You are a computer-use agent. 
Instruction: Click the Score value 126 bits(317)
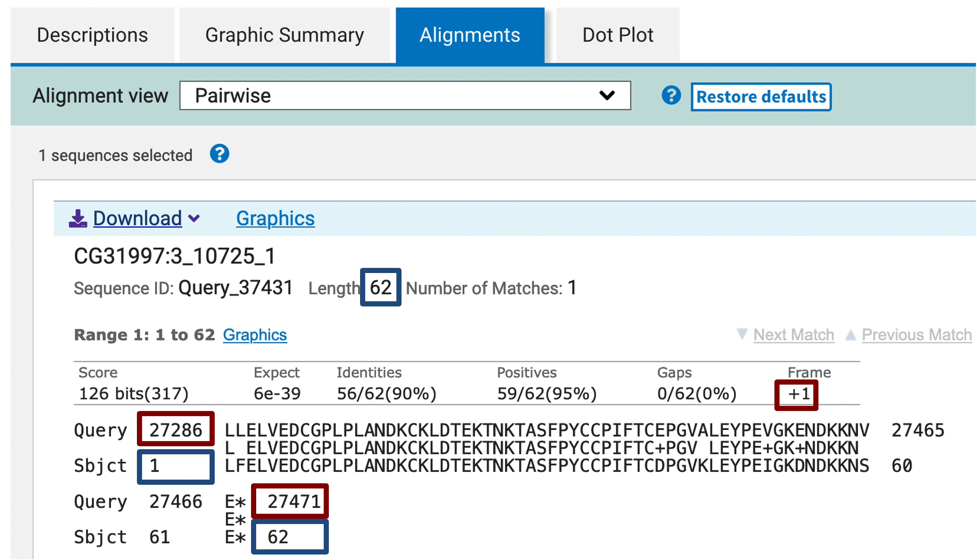pyautogui.click(x=134, y=393)
